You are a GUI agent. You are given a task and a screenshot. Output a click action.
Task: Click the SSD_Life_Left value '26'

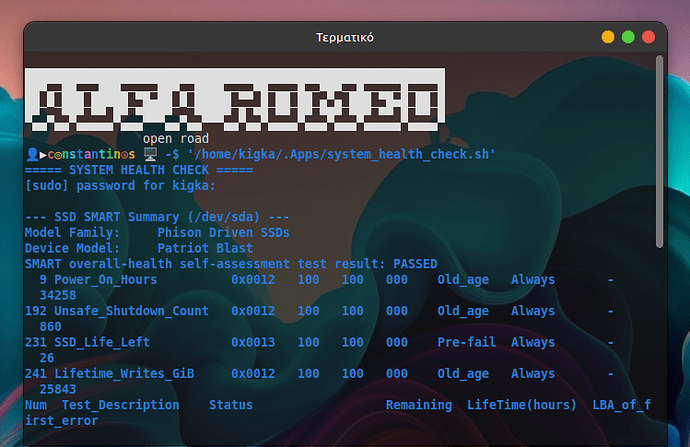(47, 358)
